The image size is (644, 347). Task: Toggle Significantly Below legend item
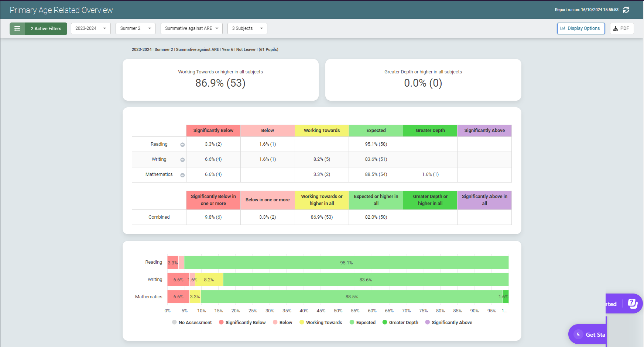242,322
